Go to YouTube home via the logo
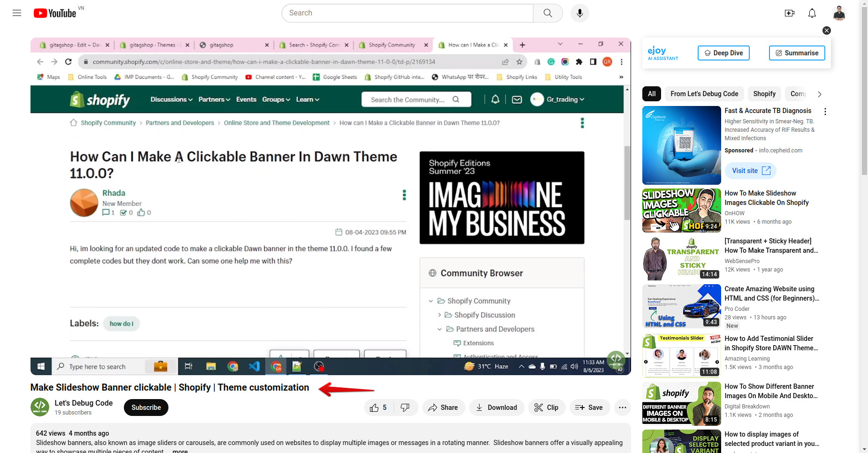 [x=55, y=13]
